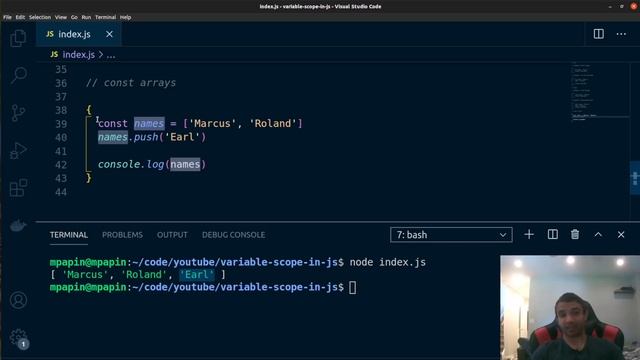Image resolution: width=640 pixels, height=360 pixels.
Task: Click the terminal cursor at the prompt
Action: pyautogui.click(x=353, y=288)
